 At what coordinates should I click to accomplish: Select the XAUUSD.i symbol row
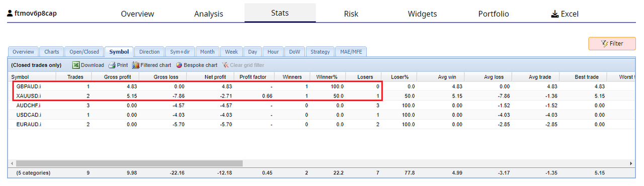pos(322,96)
